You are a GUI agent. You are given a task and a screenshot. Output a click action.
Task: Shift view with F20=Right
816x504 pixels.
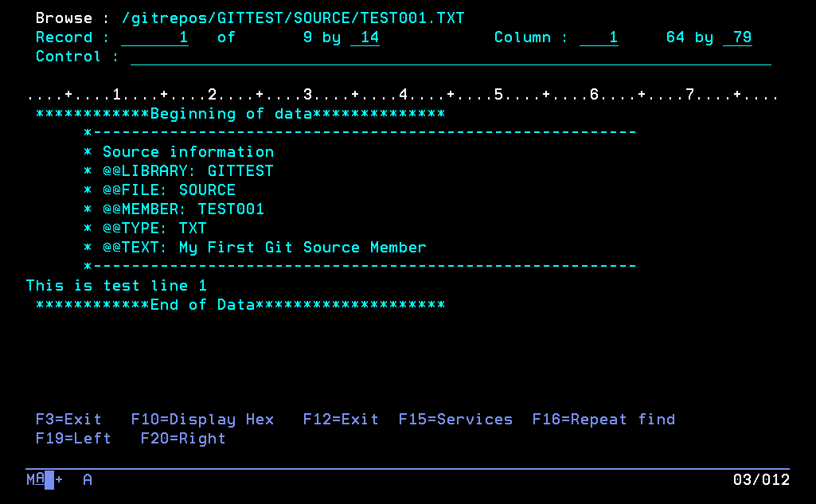click(x=183, y=439)
